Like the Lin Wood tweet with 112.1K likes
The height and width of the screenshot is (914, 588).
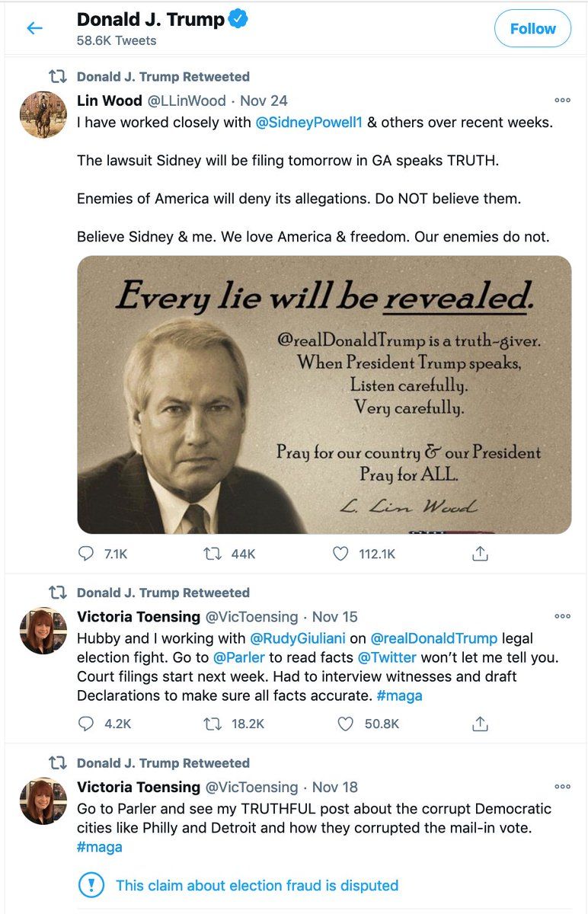click(341, 554)
